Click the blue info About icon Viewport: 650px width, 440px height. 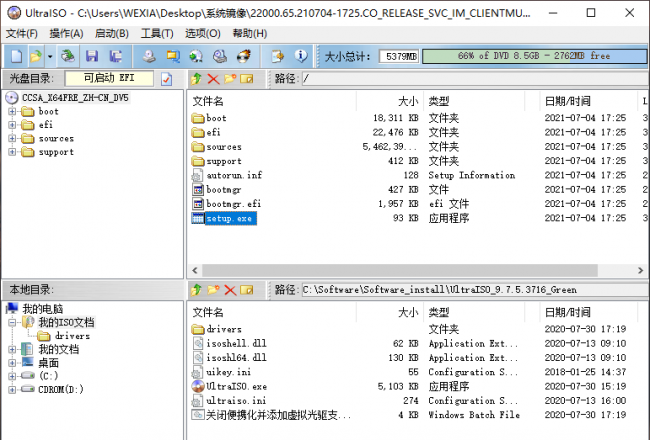click(301, 56)
